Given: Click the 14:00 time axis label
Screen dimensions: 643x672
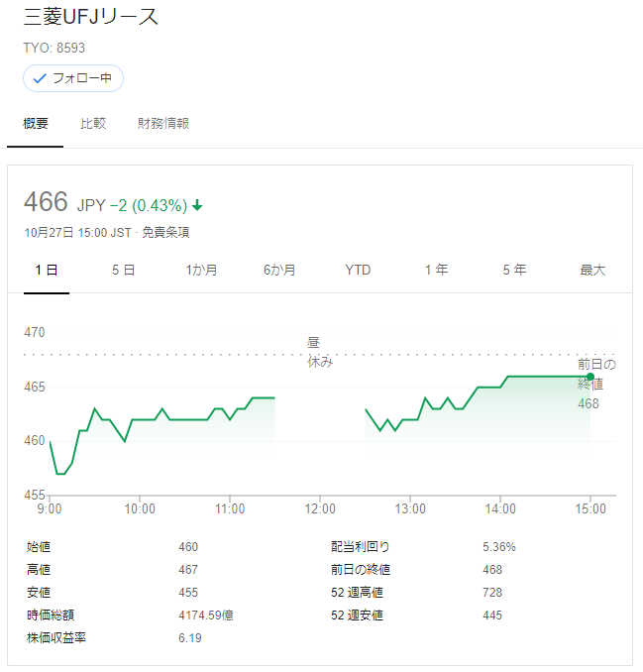Looking at the screenshot, I should pos(500,508).
